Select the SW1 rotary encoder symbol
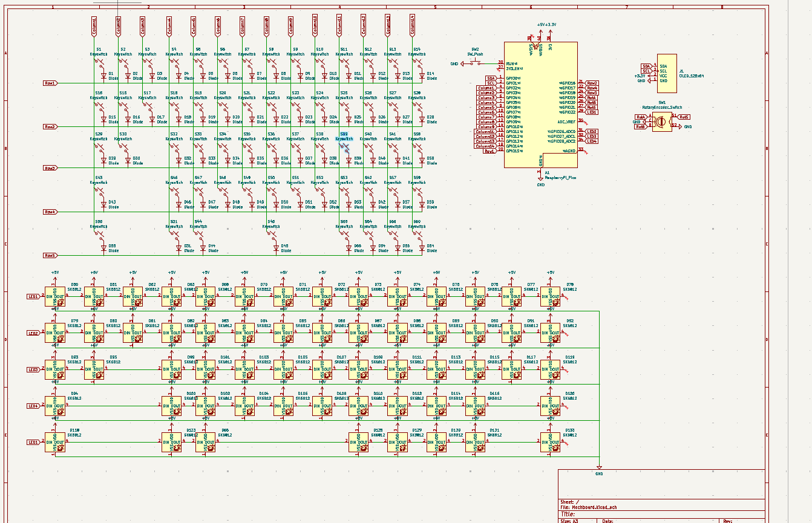812x523 pixels. (x=662, y=122)
